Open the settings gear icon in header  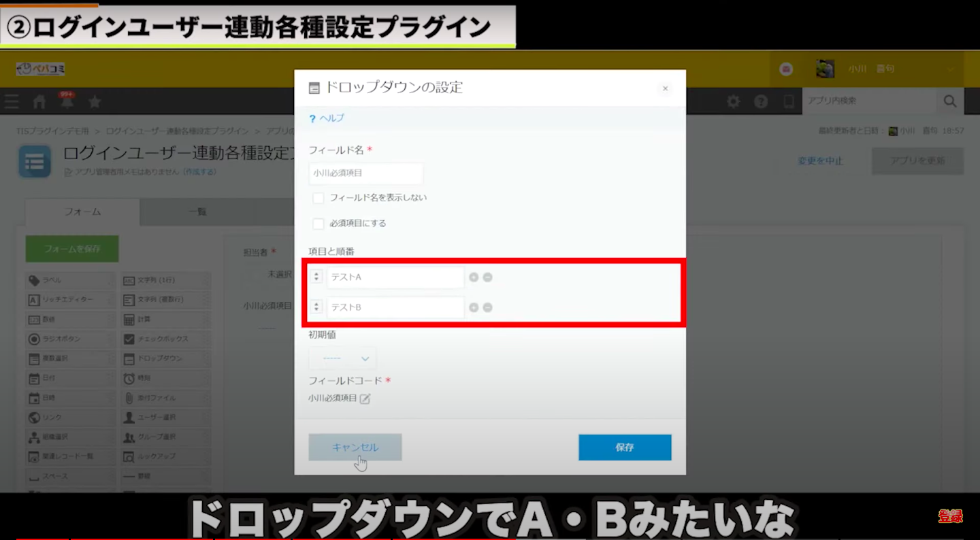[x=733, y=102]
